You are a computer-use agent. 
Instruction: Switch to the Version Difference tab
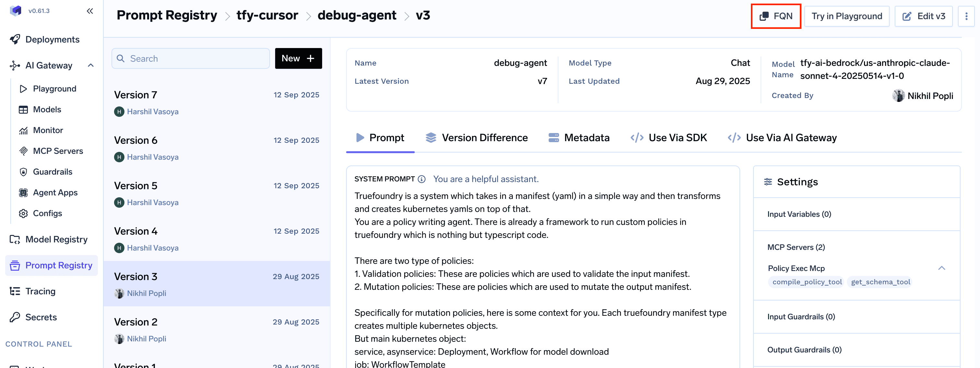(476, 138)
